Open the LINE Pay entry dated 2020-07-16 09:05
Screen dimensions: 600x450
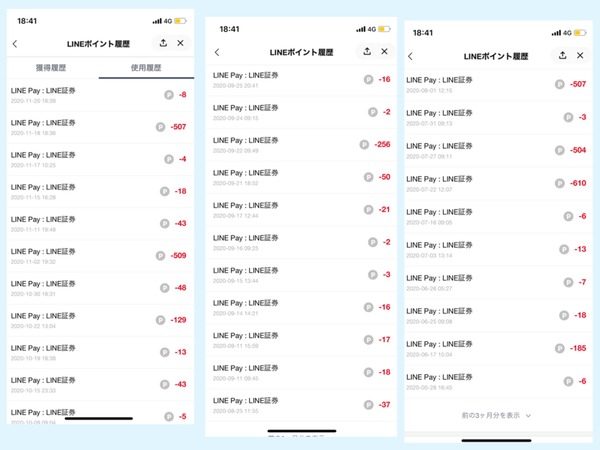click(498, 216)
